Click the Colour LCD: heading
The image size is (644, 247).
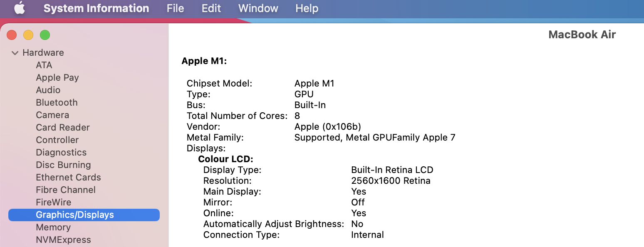pos(226,159)
